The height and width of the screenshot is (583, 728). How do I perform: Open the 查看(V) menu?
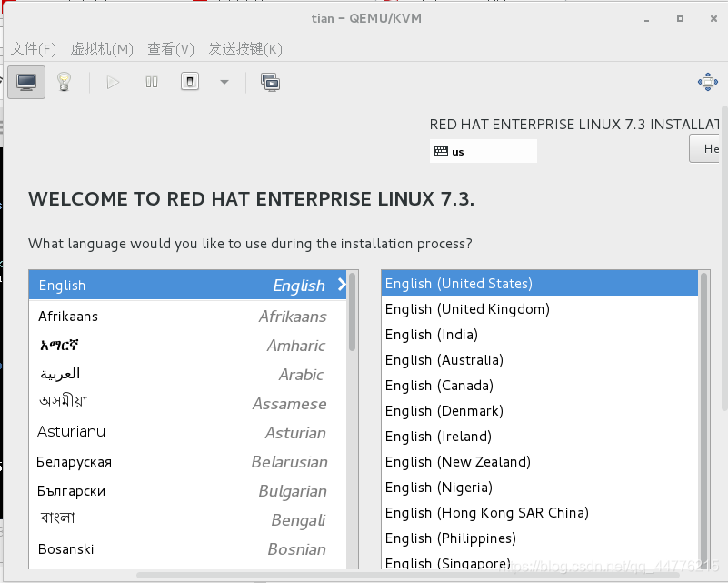coord(170,49)
